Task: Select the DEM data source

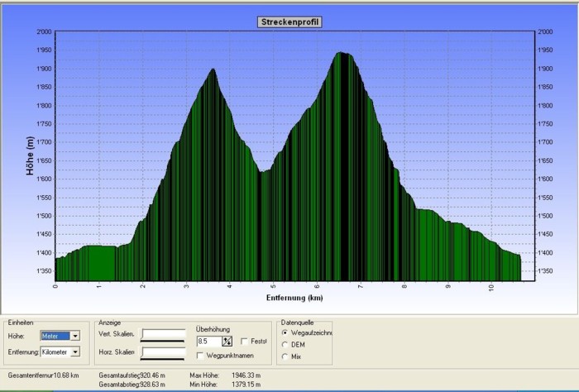Action: coord(286,345)
